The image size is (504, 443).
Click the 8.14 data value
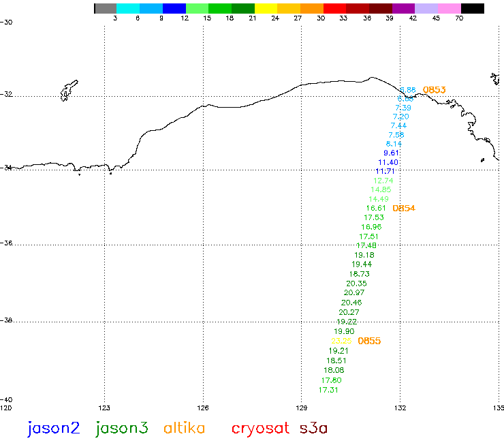click(394, 144)
